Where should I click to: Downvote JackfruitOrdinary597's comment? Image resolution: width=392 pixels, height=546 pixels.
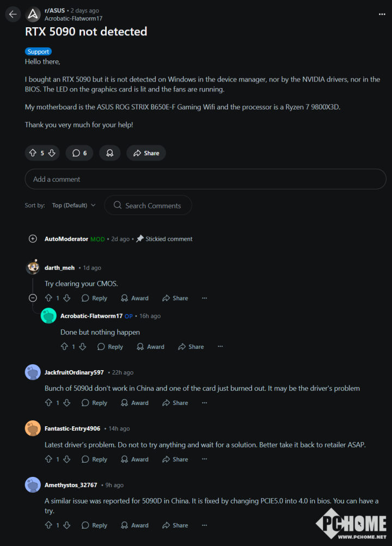pos(66,403)
